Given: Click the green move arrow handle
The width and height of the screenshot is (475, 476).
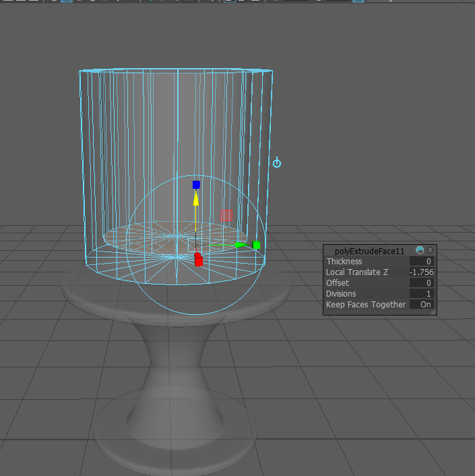Looking at the screenshot, I should [241, 245].
